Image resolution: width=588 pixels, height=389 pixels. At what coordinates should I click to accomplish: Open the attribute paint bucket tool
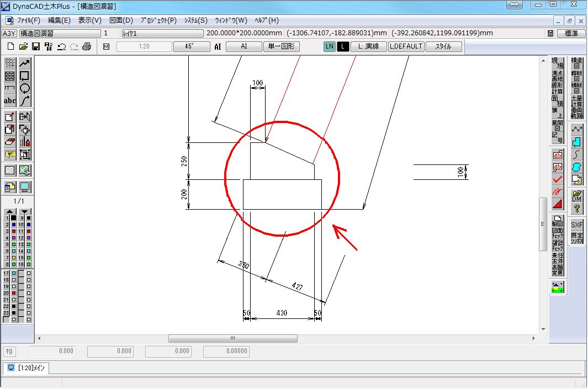coord(25,142)
